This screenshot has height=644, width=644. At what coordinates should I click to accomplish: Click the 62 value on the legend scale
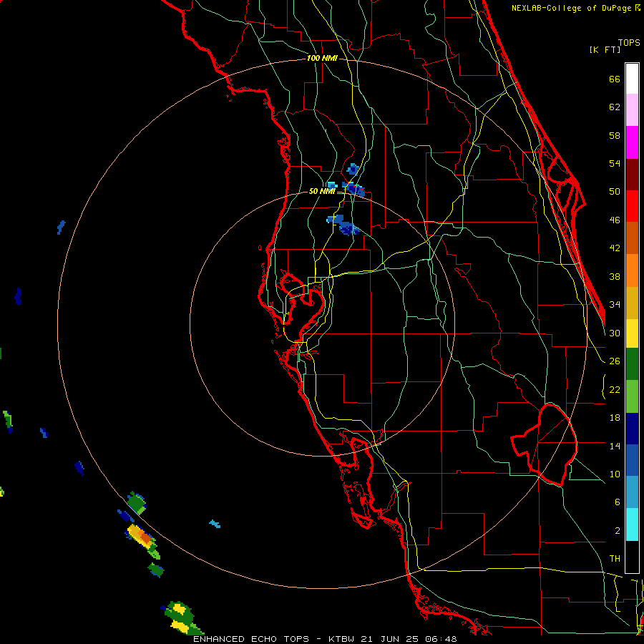tap(615, 107)
